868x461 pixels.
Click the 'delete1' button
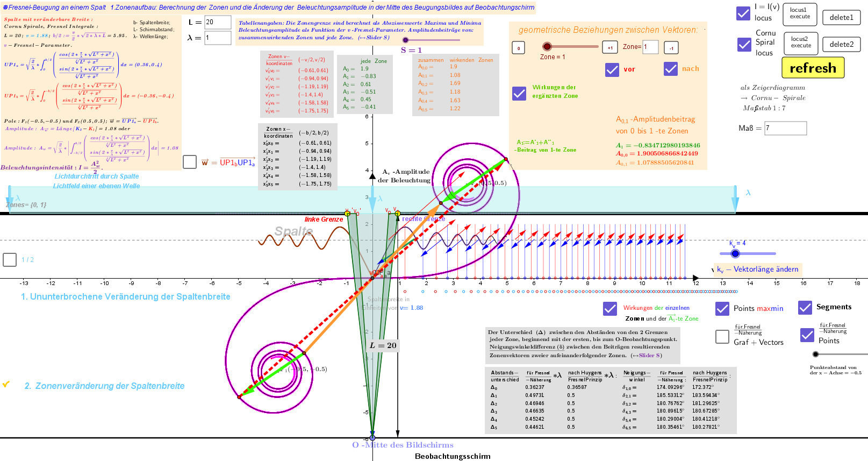[841, 17]
